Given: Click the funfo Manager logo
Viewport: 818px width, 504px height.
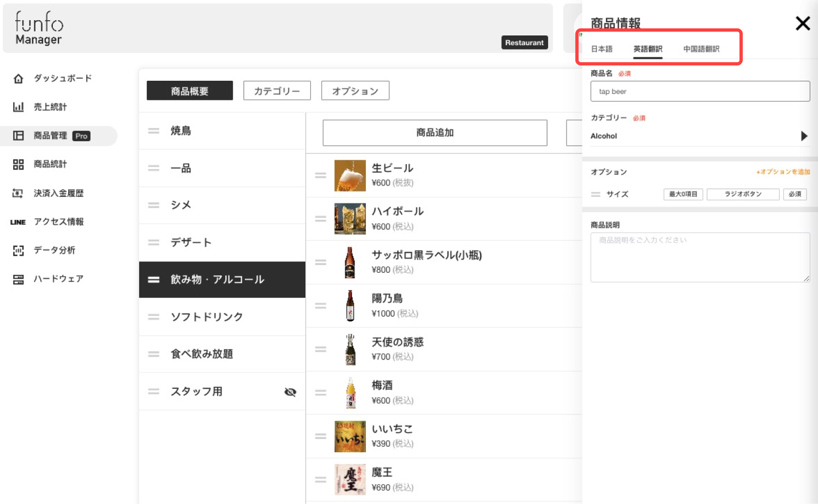Looking at the screenshot, I should click(x=39, y=28).
